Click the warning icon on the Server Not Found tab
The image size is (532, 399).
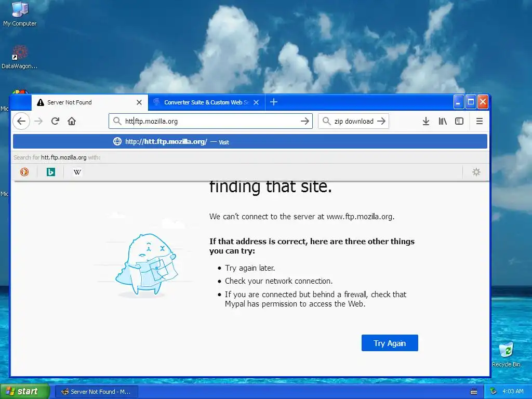(41, 102)
